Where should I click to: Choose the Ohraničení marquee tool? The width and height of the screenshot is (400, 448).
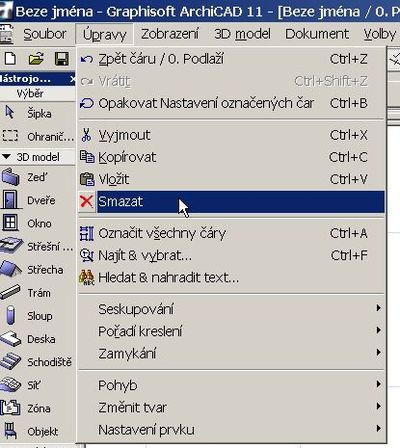point(37,136)
